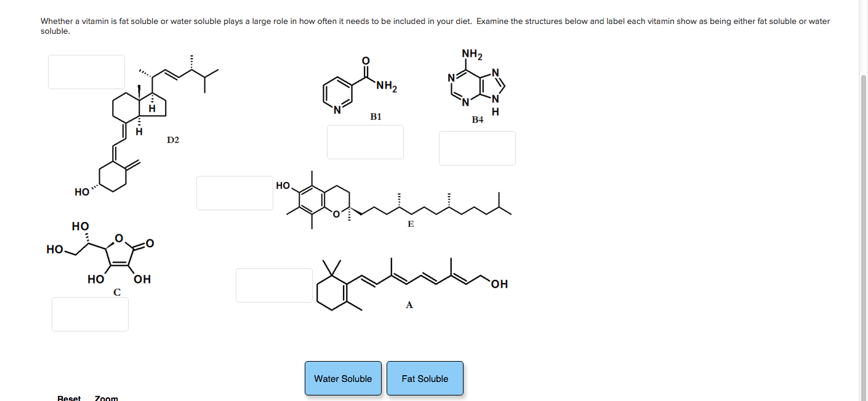The image size is (868, 401).
Task: Click the letter E label under the structure
Action: click(x=411, y=224)
